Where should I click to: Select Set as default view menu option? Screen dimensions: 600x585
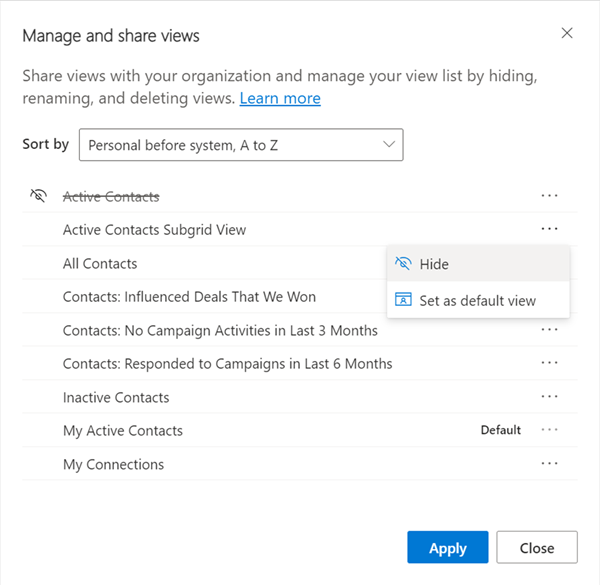click(x=478, y=300)
